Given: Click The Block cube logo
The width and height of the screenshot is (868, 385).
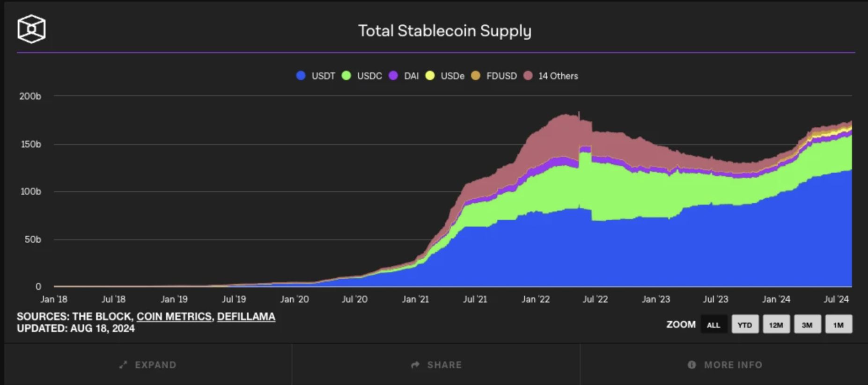Looking at the screenshot, I should tap(31, 29).
